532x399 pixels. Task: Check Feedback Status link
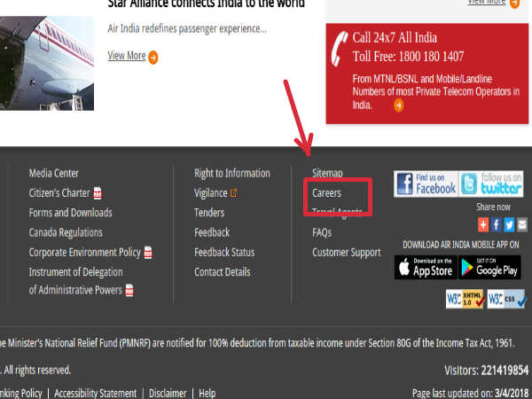[x=224, y=253]
